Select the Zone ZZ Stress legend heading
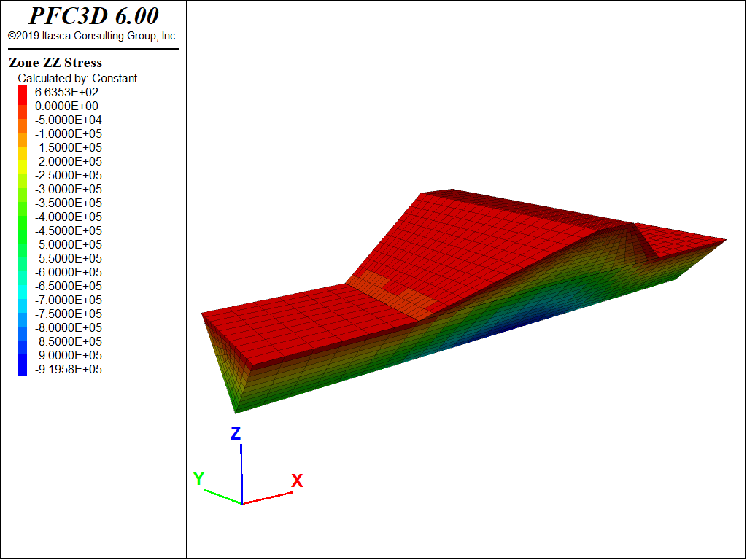The width and height of the screenshot is (747, 560). [x=55, y=63]
